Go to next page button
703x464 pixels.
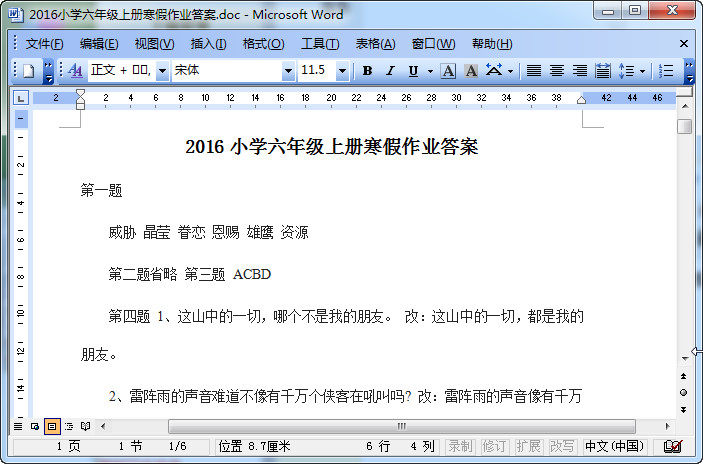684,410
